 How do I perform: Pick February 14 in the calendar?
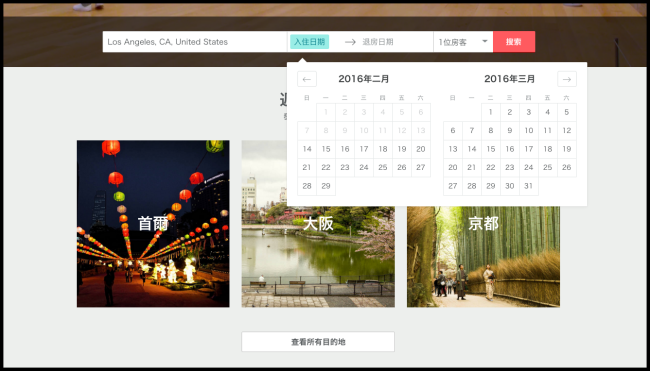point(307,149)
